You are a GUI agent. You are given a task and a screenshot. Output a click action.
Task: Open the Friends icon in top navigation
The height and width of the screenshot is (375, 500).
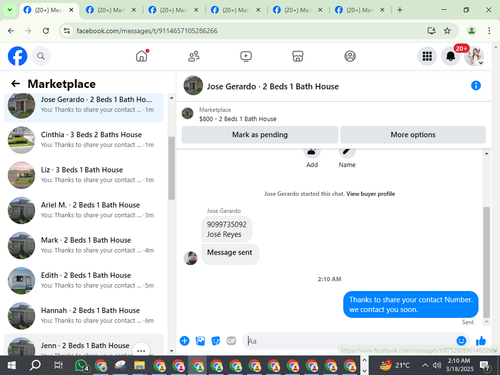point(194,56)
